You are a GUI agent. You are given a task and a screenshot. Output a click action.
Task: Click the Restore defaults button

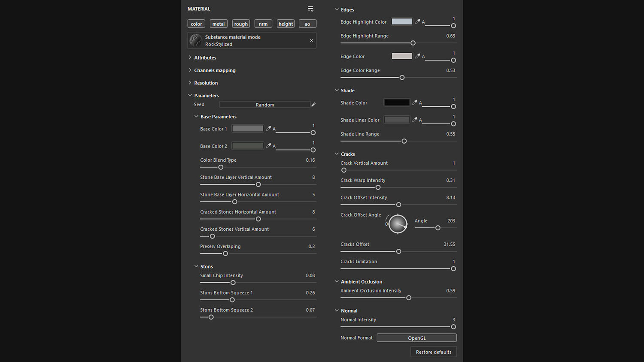click(x=433, y=352)
